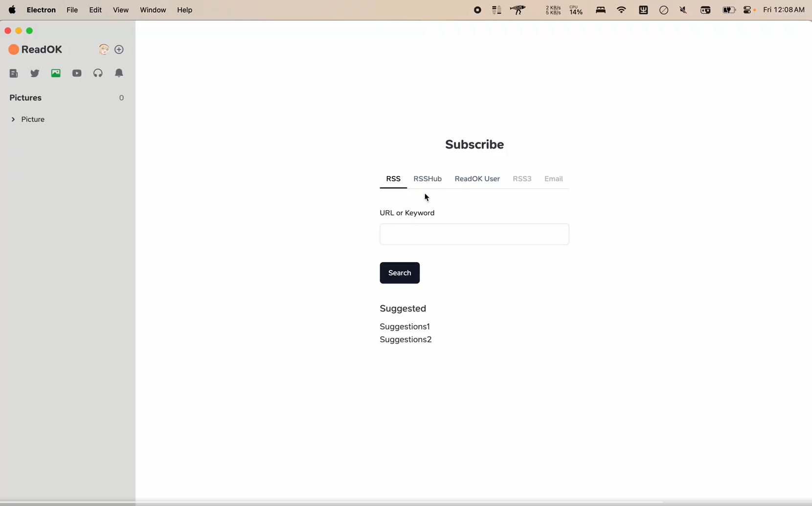Focus the URL or Keyword input field
Image resolution: width=812 pixels, height=506 pixels.
click(474, 234)
